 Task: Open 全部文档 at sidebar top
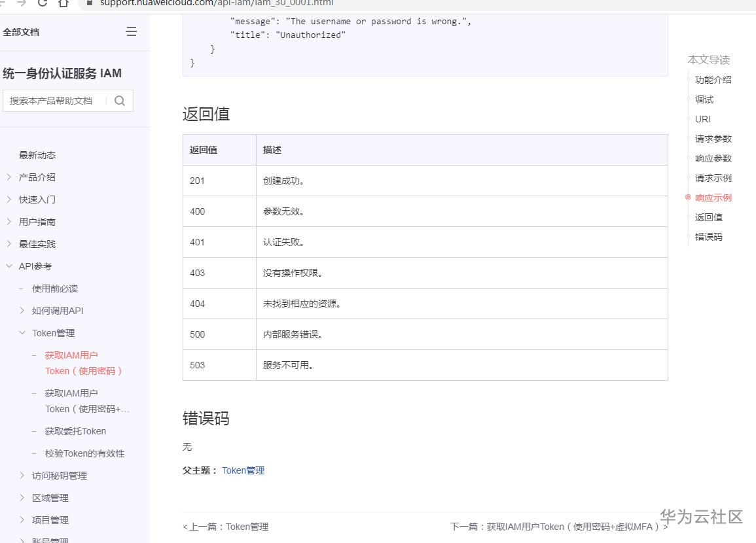coord(21,32)
